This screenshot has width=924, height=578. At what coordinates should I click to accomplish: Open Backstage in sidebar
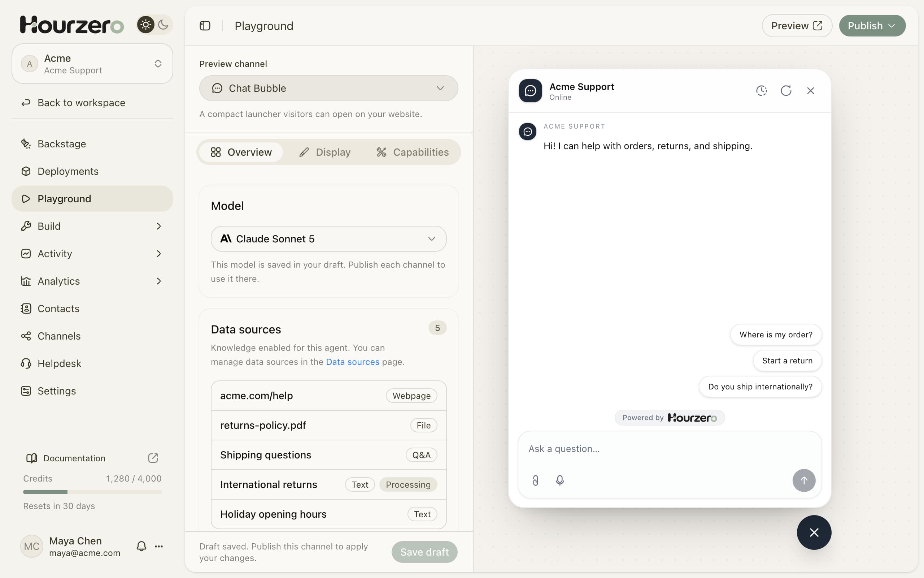coord(92,144)
